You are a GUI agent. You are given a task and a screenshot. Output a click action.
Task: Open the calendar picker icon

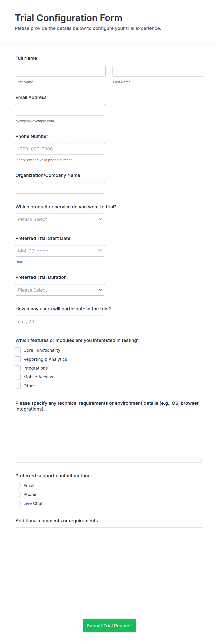(x=99, y=251)
